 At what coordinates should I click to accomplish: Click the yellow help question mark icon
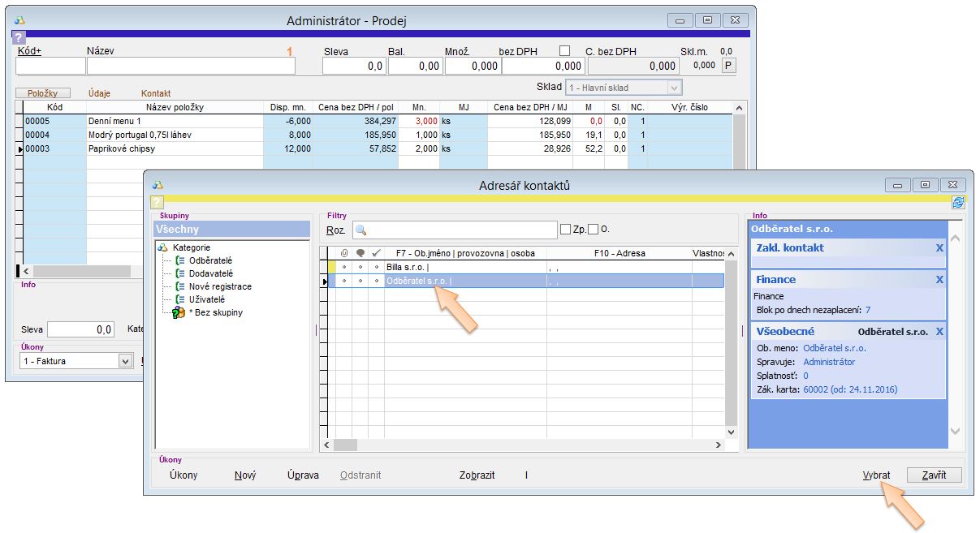coord(158,203)
